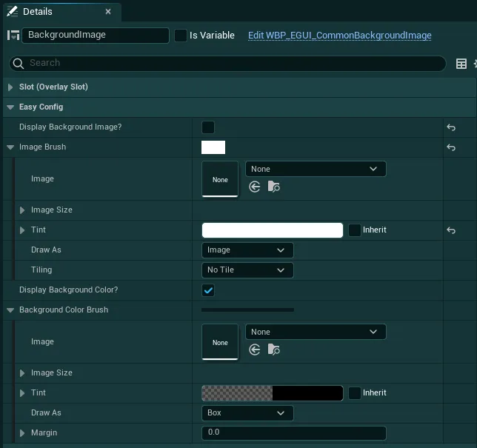This screenshot has height=448, width=477.
Task: Collapse Background Color Brush group
Action: (x=10, y=310)
